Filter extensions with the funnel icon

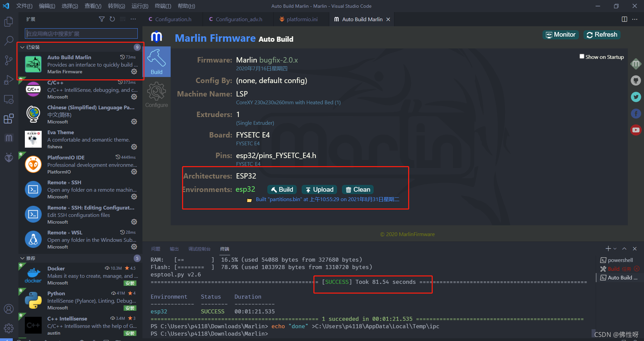[102, 19]
